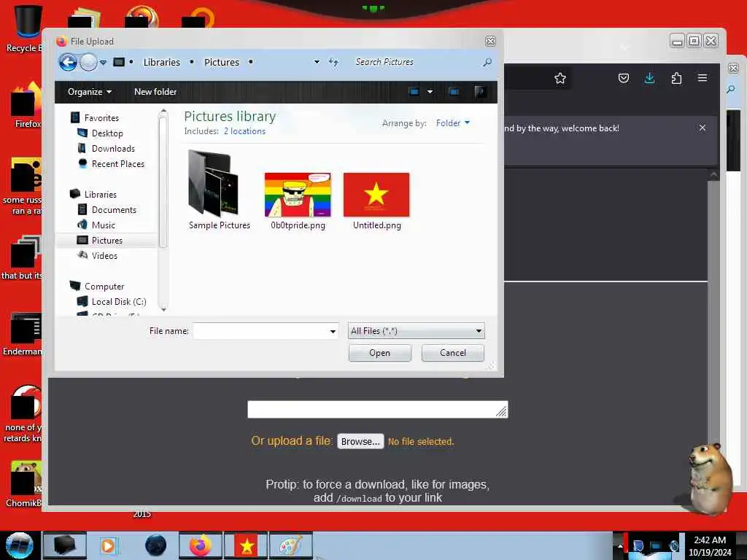Click the 2 locations link
The image size is (747, 560).
tap(244, 131)
